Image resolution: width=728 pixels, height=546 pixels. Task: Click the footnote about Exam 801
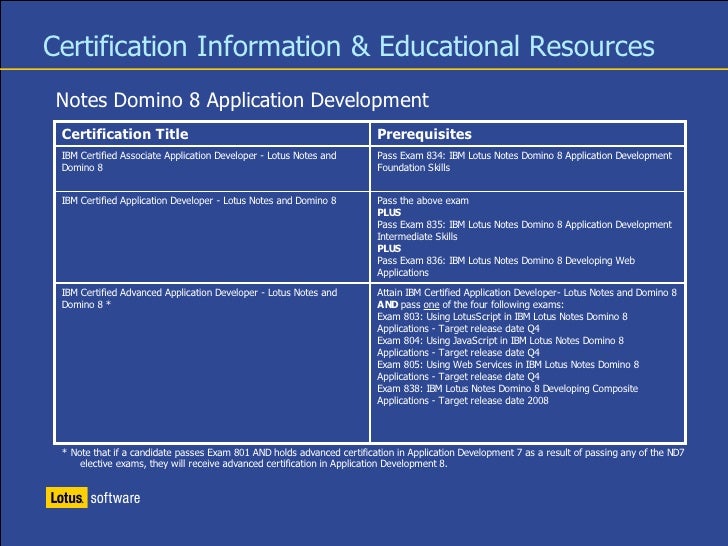point(373,458)
